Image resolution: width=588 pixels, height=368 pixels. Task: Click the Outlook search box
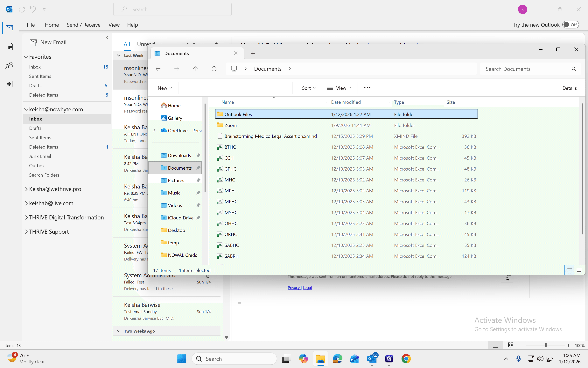(172, 10)
